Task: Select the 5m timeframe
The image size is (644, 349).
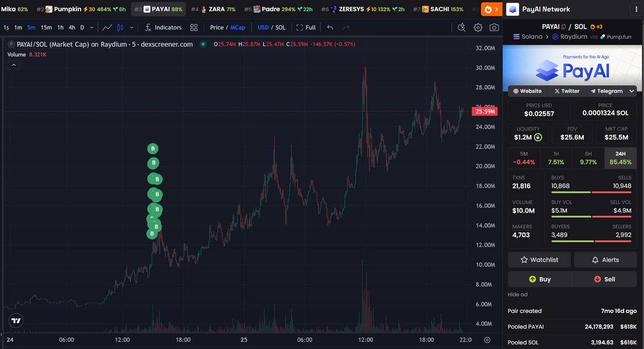Action: coord(32,27)
